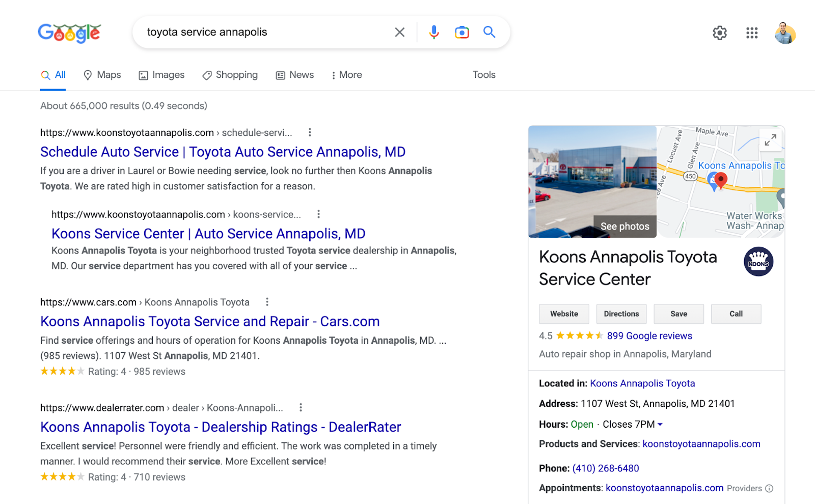Click the Google logo
The image size is (815, 504).
(x=69, y=33)
